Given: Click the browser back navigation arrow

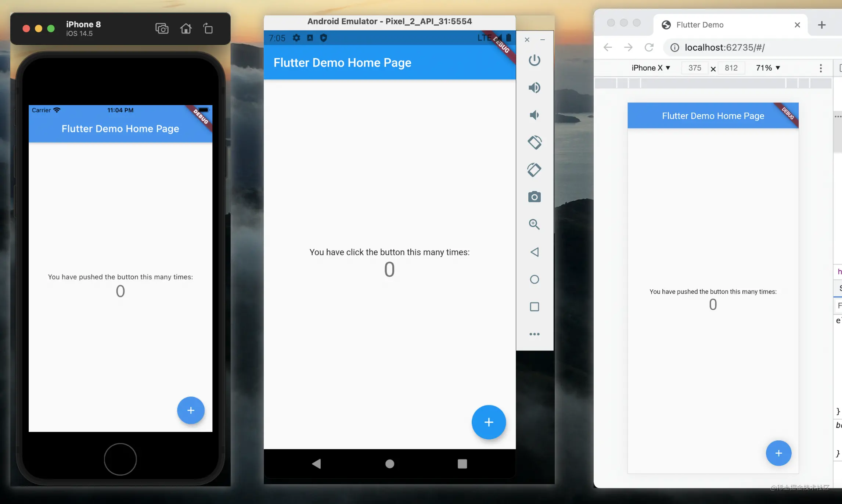Looking at the screenshot, I should point(608,47).
